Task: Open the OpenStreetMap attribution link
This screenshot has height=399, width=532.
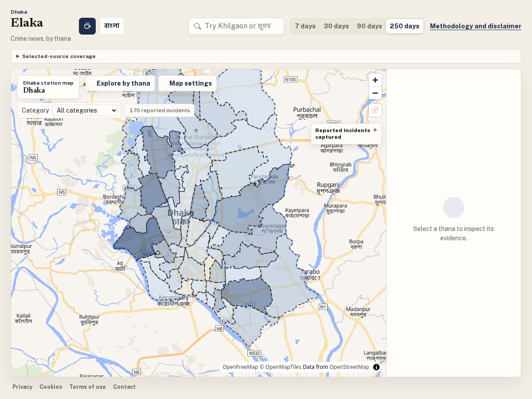Action: (x=349, y=367)
